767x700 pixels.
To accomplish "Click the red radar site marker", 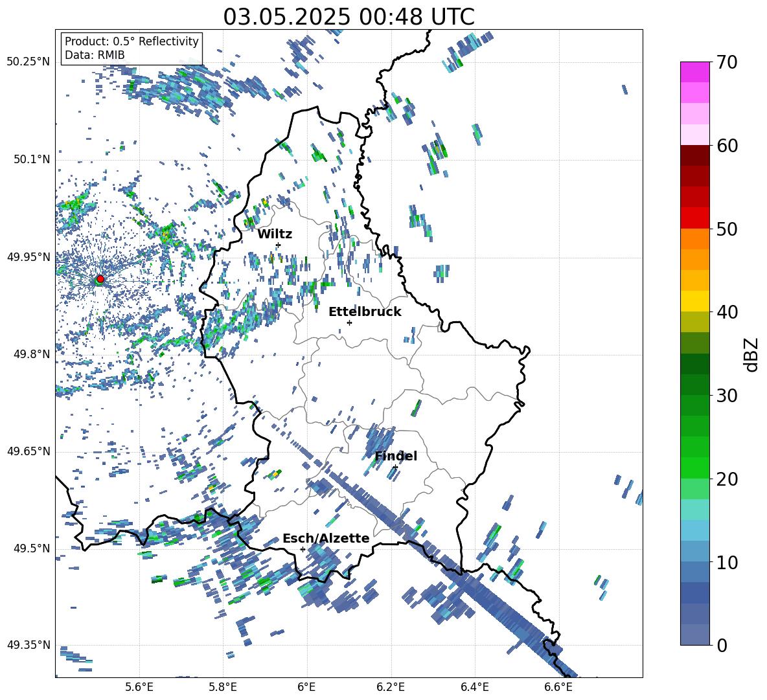I will tap(100, 279).
